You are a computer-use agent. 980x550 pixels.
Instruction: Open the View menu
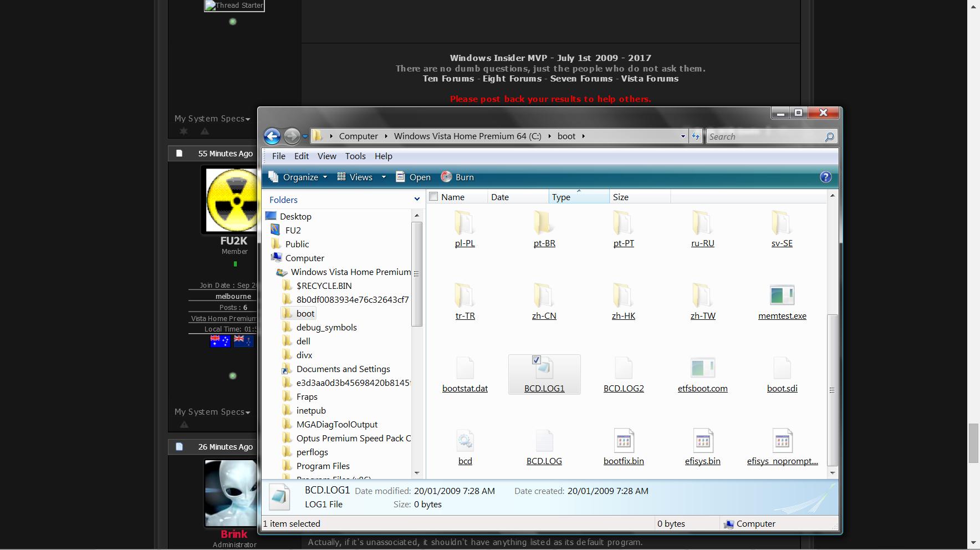(326, 156)
